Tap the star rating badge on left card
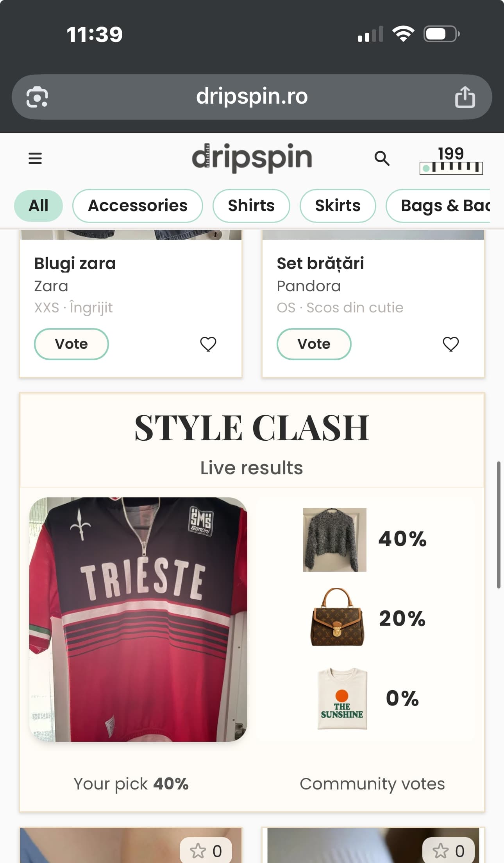The height and width of the screenshot is (863, 504). [206, 851]
